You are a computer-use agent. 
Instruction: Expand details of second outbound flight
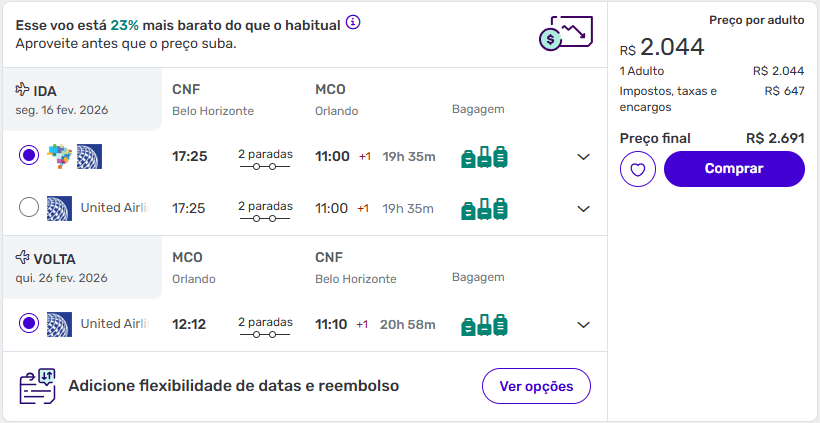click(584, 209)
